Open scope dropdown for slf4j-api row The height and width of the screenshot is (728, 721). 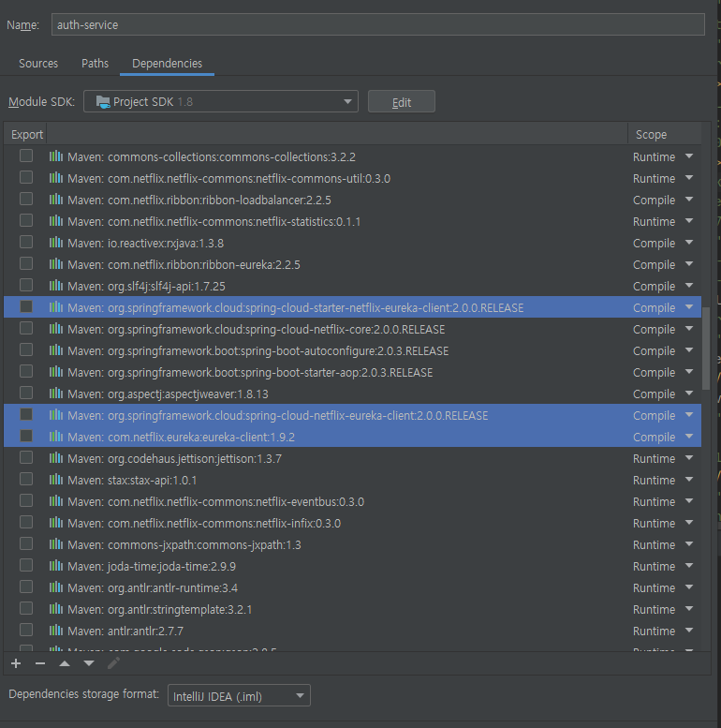(x=689, y=286)
